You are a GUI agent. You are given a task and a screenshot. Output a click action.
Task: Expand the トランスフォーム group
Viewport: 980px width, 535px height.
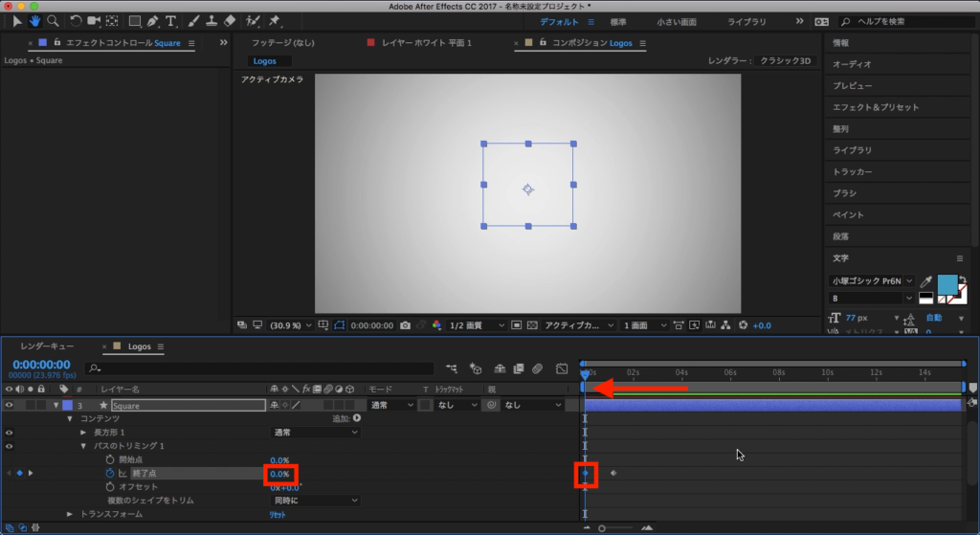click(70, 514)
